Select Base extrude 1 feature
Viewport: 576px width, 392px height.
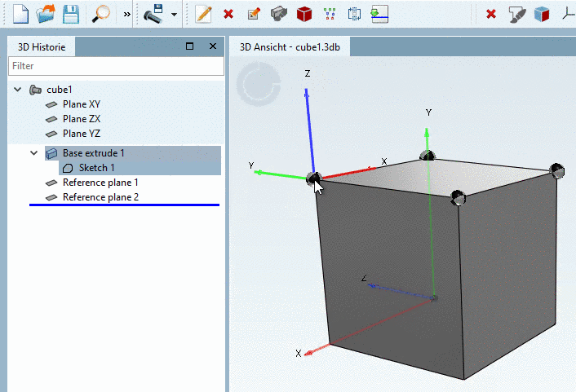point(94,153)
